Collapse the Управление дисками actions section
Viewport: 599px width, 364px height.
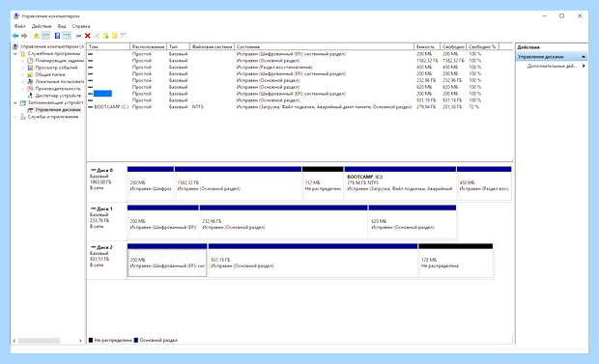coord(584,57)
